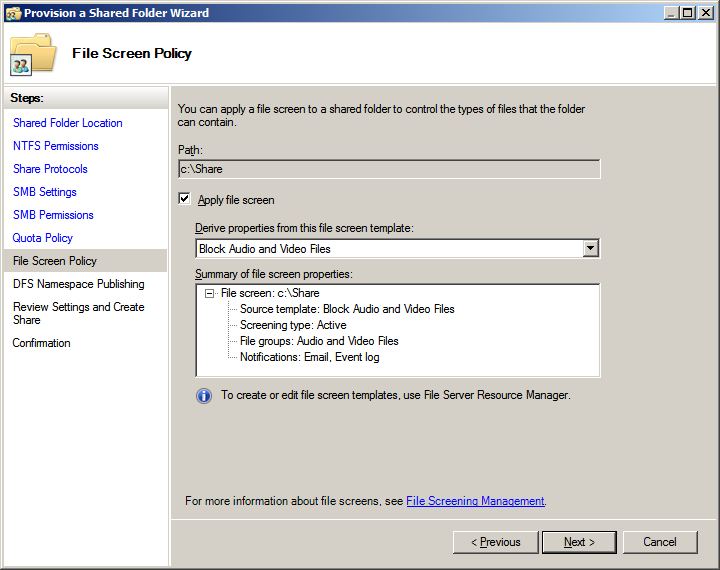Maximize the wizard window
720x570 pixels.
688,13
